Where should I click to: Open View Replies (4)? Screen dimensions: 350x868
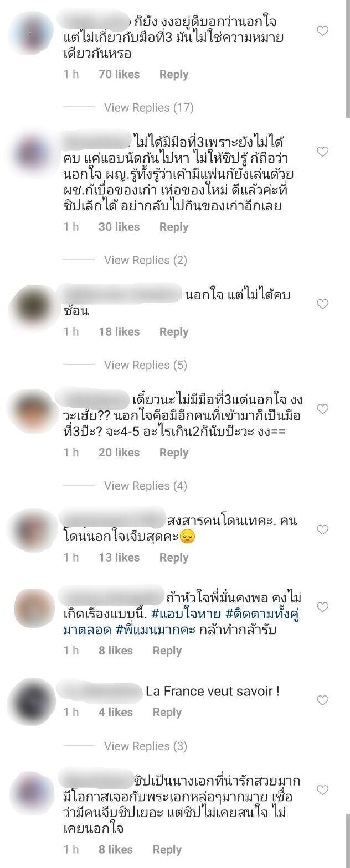click(146, 486)
